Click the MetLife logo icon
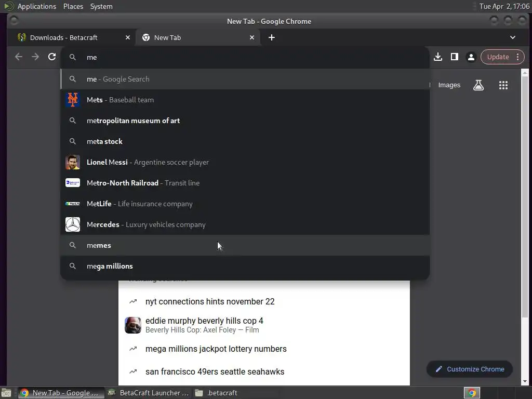The width and height of the screenshot is (532, 399). (x=73, y=204)
